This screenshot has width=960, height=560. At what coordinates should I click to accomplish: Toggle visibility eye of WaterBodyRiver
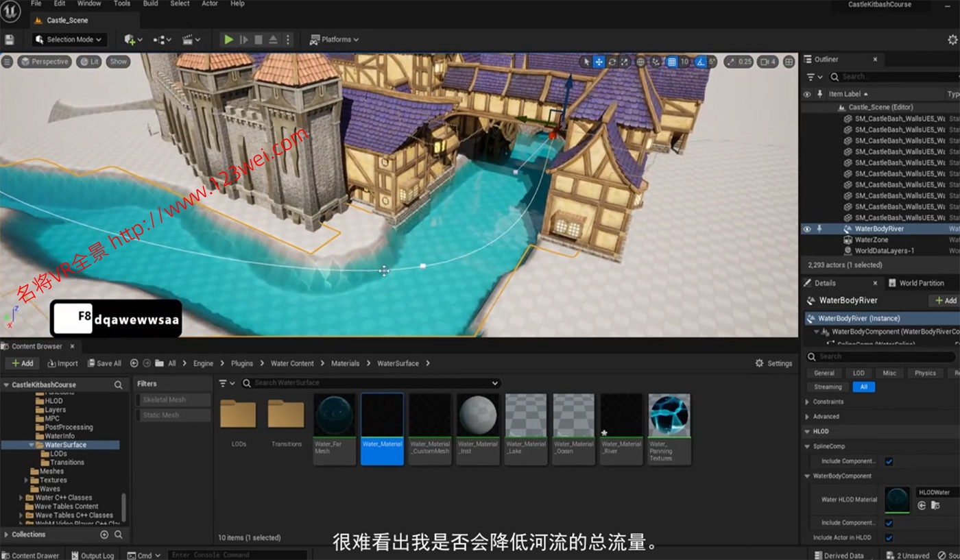pyautogui.click(x=807, y=229)
